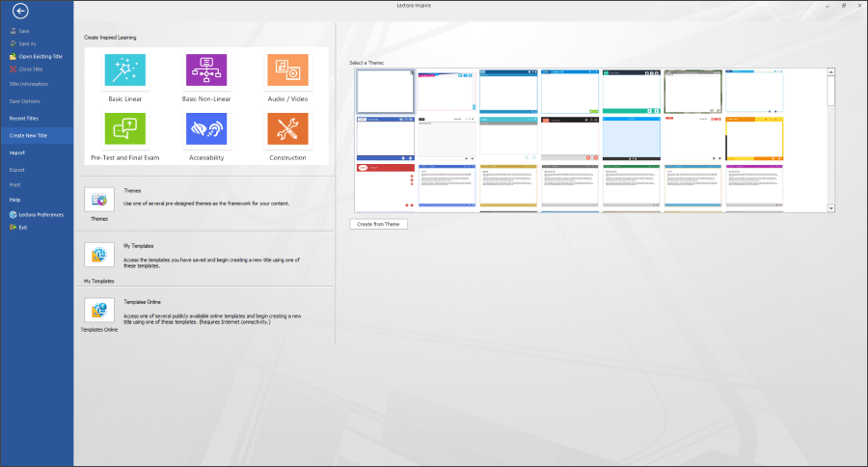Click Open Existing Title

[39, 56]
